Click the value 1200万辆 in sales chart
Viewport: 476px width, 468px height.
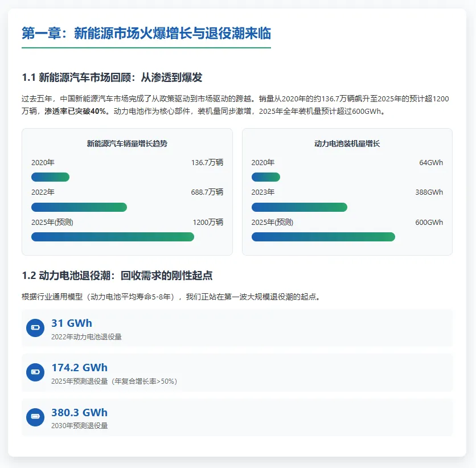coord(208,223)
